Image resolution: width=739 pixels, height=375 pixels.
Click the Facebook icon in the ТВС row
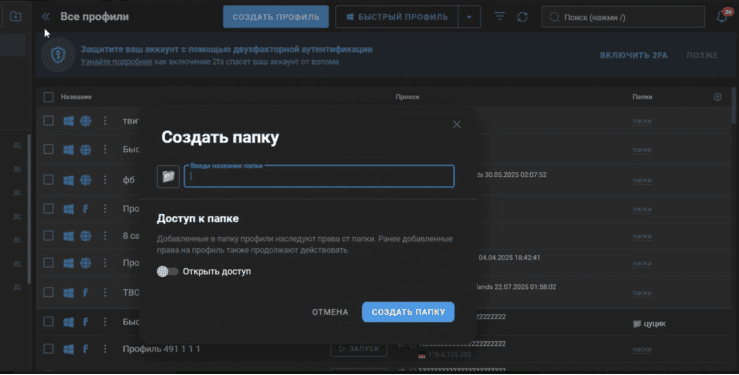click(85, 293)
